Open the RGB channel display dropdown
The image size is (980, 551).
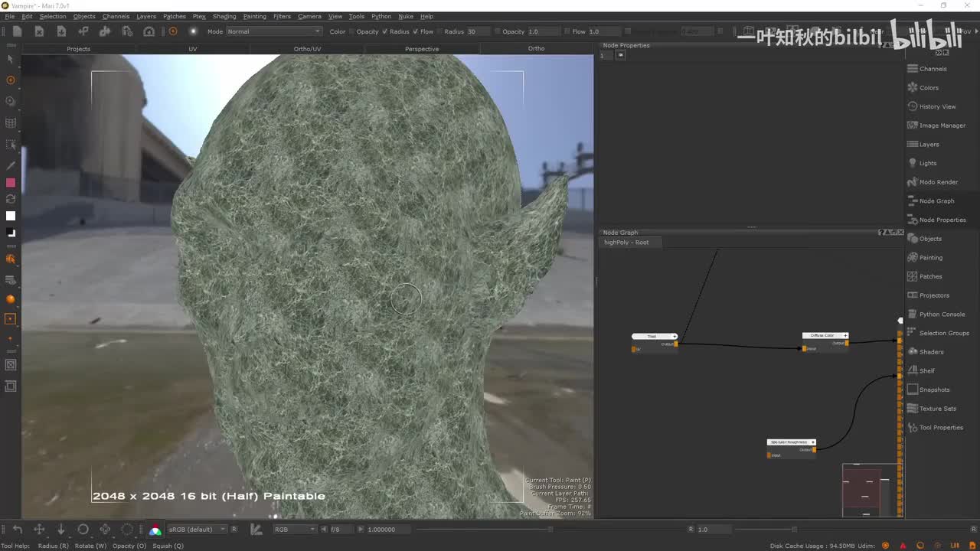pyautogui.click(x=295, y=530)
